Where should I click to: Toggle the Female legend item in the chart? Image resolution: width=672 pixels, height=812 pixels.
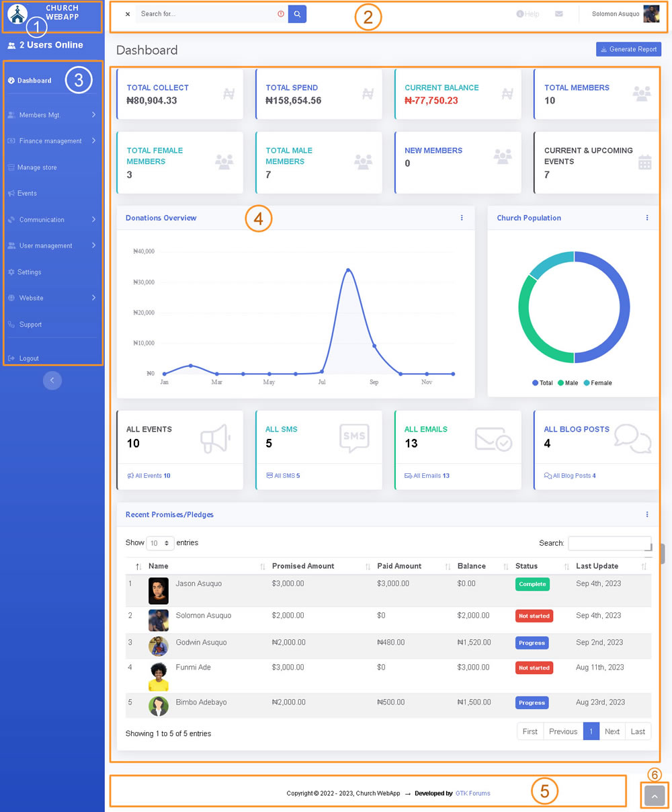click(597, 383)
